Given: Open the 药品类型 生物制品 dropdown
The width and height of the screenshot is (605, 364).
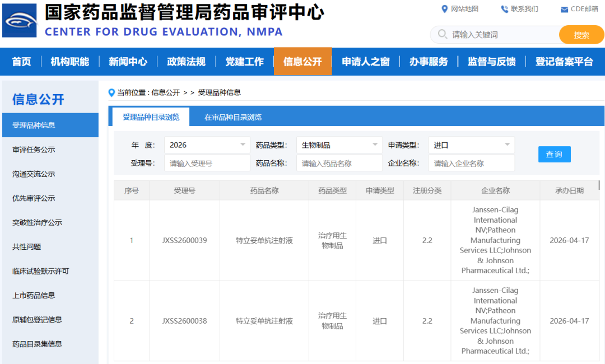Looking at the screenshot, I should click(339, 145).
